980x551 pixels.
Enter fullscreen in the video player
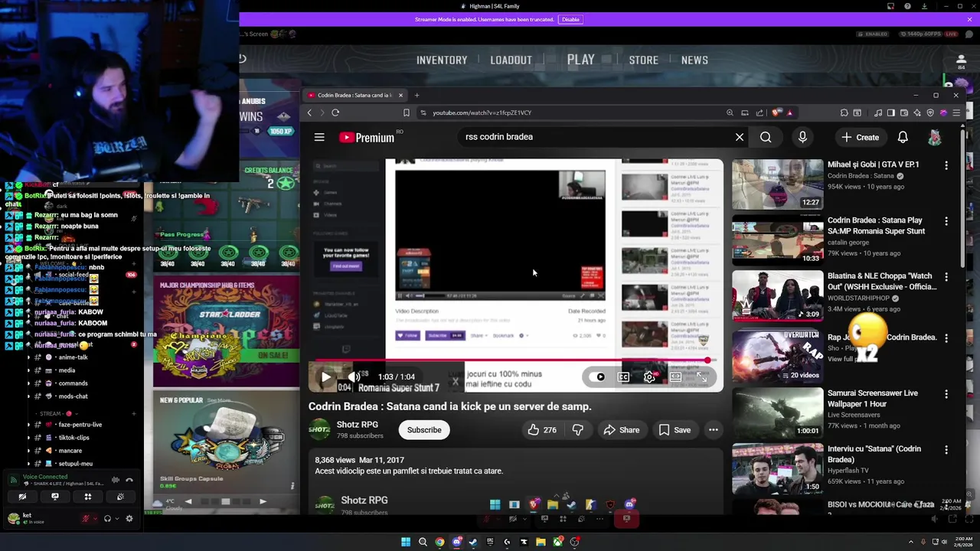click(x=702, y=377)
